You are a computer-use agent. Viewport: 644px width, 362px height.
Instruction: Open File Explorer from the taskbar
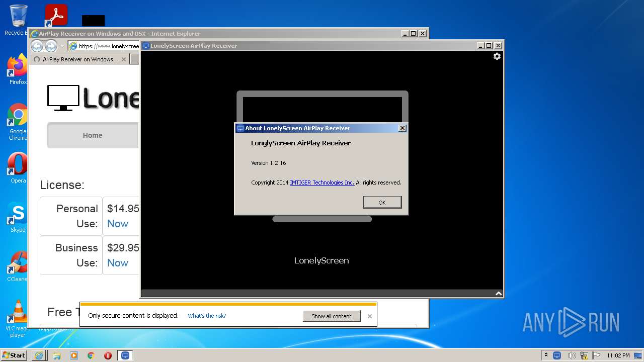pyautogui.click(x=56, y=355)
